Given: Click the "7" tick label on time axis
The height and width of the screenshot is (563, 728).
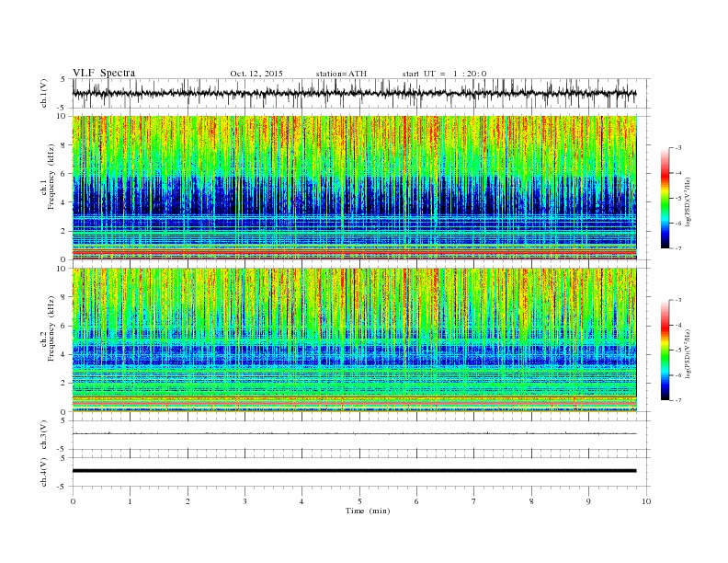Looking at the screenshot, I should click(x=474, y=501).
